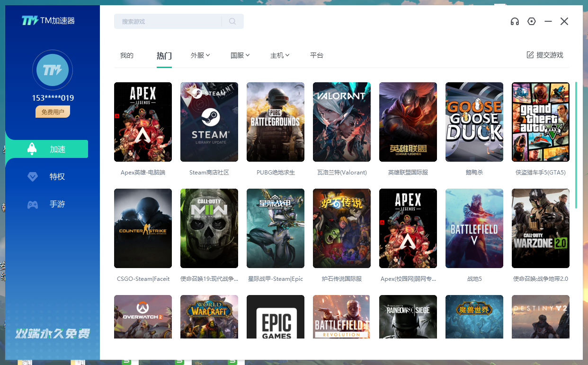The width and height of the screenshot is (588, 365).
Task: Choose the Battlefield V game cover
Action: click(474, 228)
